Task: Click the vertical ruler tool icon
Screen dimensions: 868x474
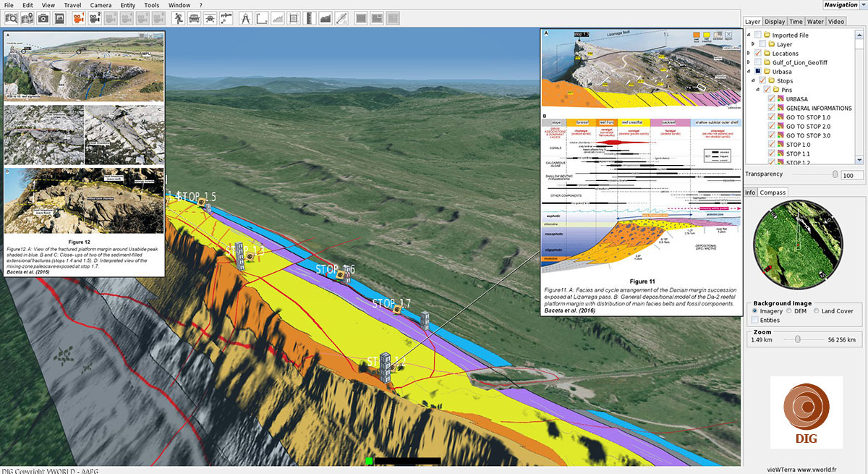Action: [x=310, y=18]
